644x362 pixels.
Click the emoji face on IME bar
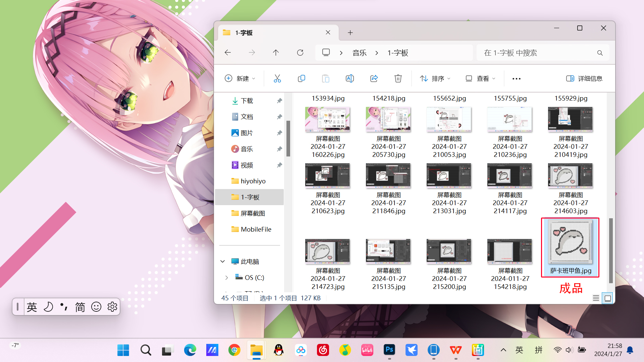pos(96,307)
